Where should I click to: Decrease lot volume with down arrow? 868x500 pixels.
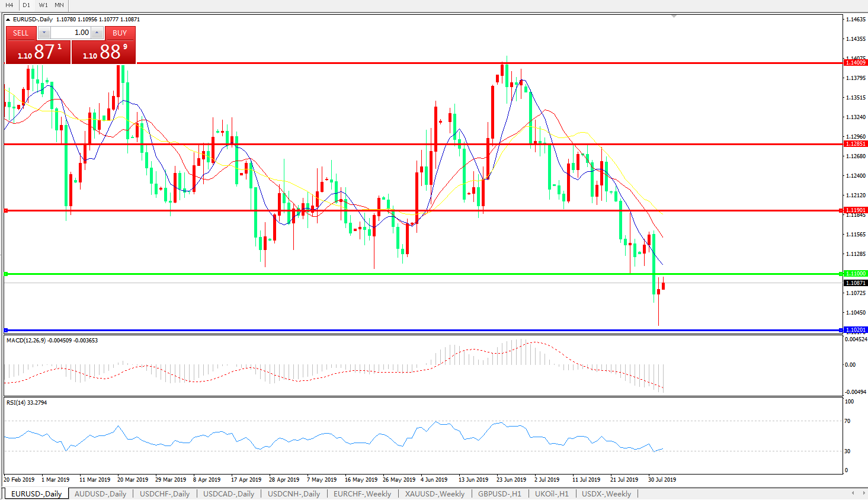coord(44,33)
